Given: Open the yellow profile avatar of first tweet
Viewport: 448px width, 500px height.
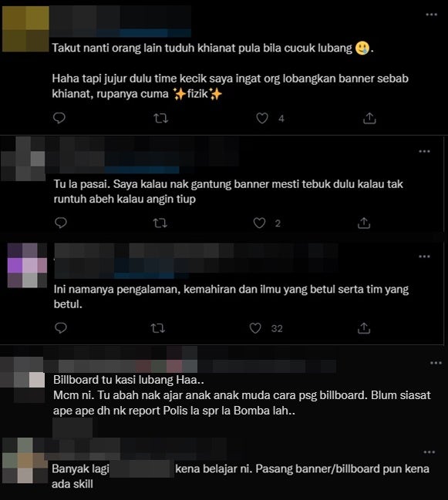Looking at the screenshot, I should [x=25, y=29].
